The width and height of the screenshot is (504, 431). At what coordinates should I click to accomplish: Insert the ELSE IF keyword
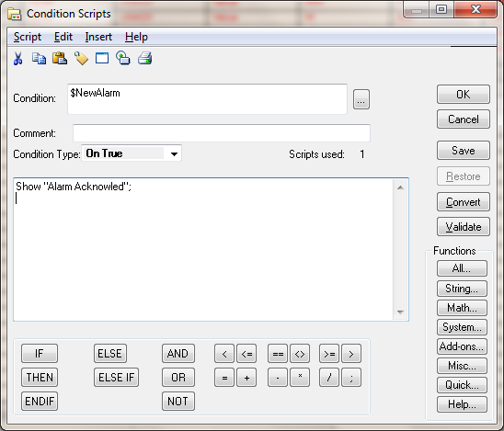coord(117,378)
